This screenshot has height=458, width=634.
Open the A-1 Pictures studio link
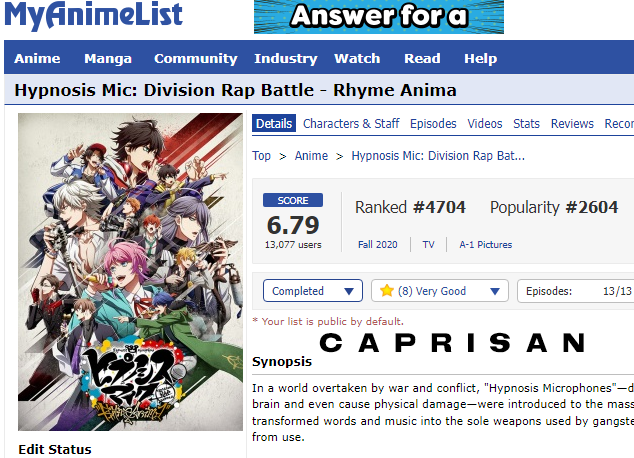coord(486,245)
